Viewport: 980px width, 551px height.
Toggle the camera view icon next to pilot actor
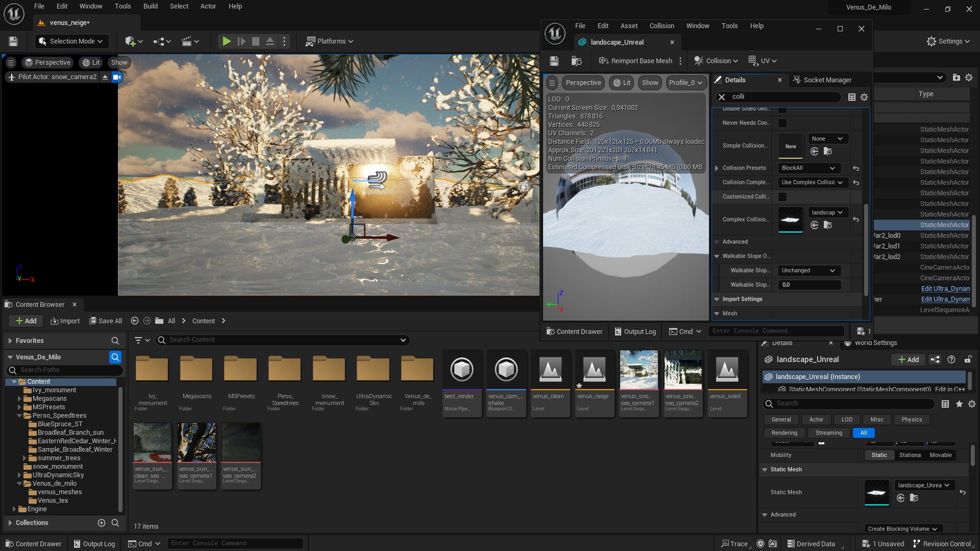pyautogui.click(x=117, y=77)
